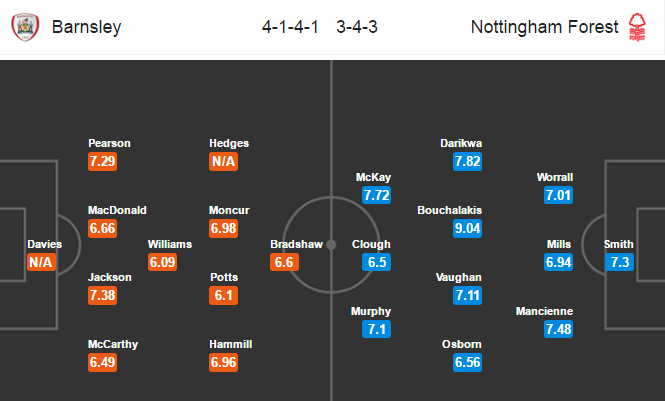The image size is (665, 401).
Task: Click the 3-4-3 formation label
Action: tap(357, 27)
